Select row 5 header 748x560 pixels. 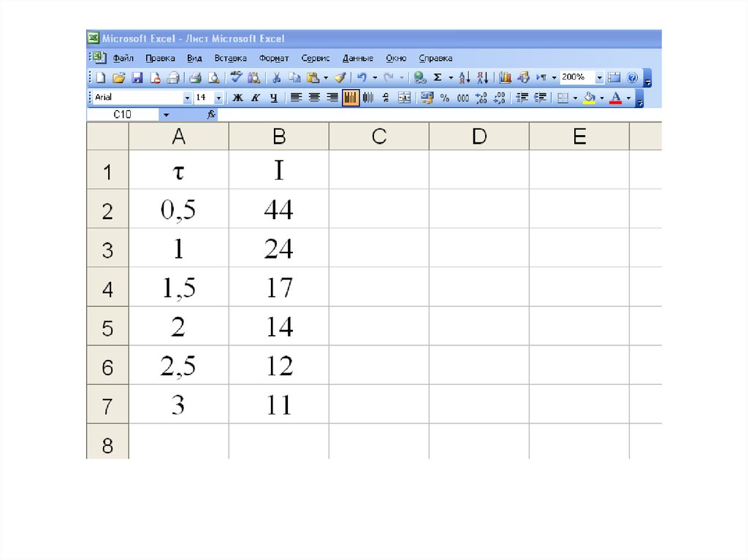[x=107, y=326]
